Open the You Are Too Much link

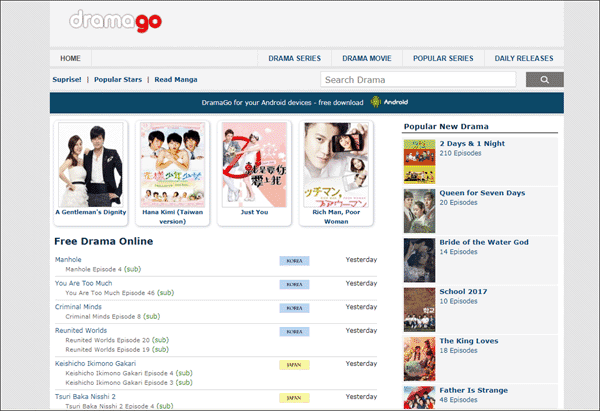(83, 283)
